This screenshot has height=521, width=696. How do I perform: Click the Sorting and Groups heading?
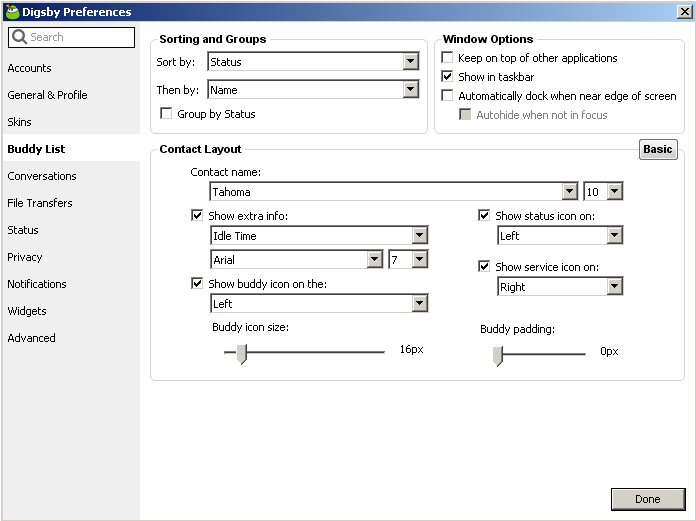tap(213, 39)
